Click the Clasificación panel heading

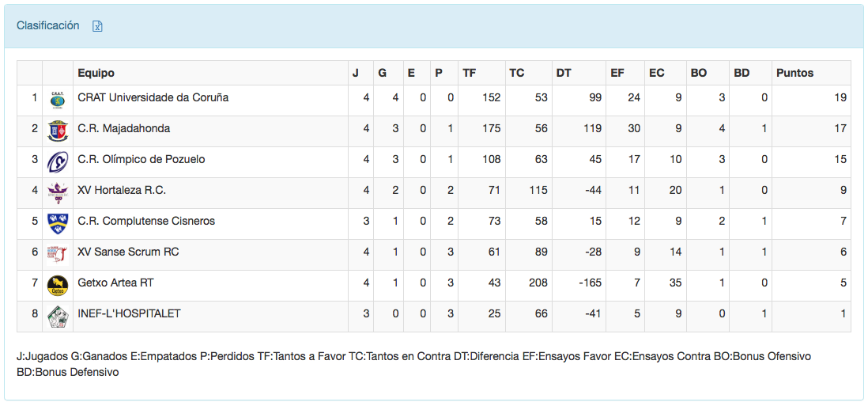coord(48,25)
